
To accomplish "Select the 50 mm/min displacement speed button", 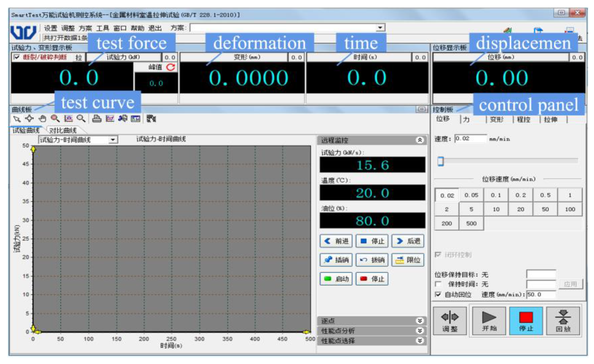I will pos(545,209).
